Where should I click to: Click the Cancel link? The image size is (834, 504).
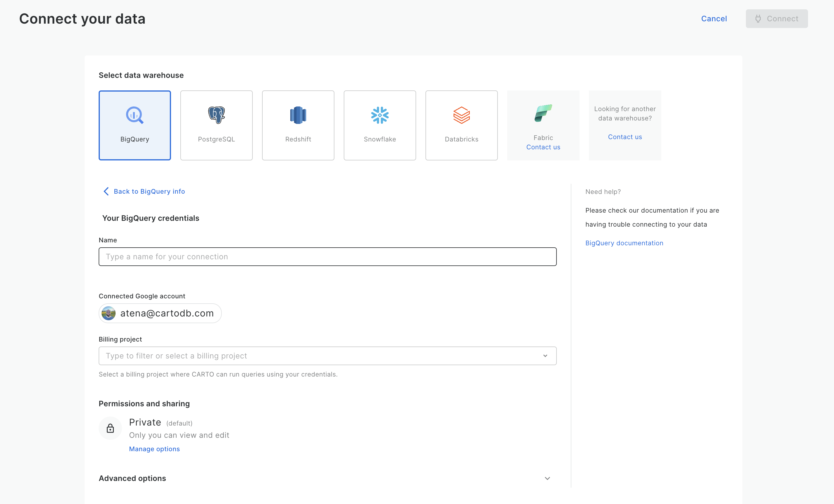(713, 19)
